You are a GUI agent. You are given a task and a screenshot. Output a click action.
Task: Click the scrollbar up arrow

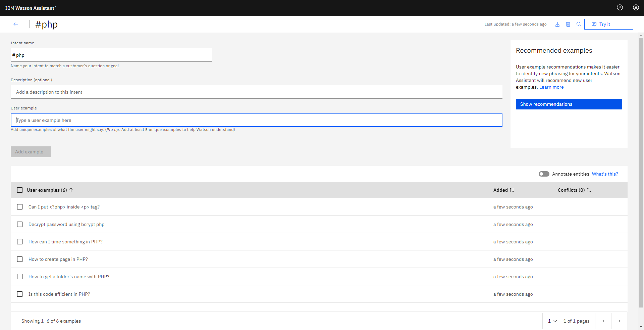641,35
